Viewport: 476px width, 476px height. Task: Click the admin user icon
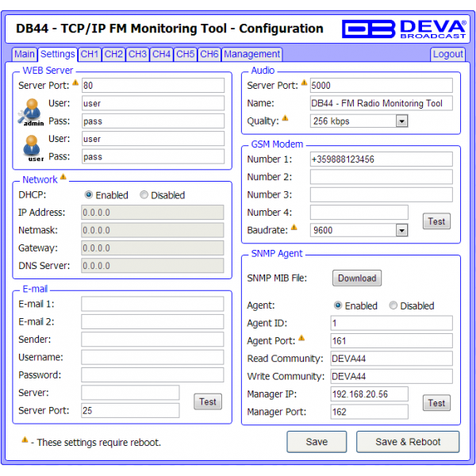31,113
